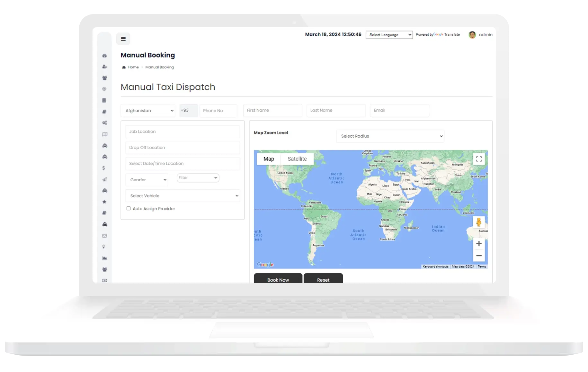Focus the Drop Off Location field
Image resolution: width=588 pixels, height=372 pixels.
(183, 148)
